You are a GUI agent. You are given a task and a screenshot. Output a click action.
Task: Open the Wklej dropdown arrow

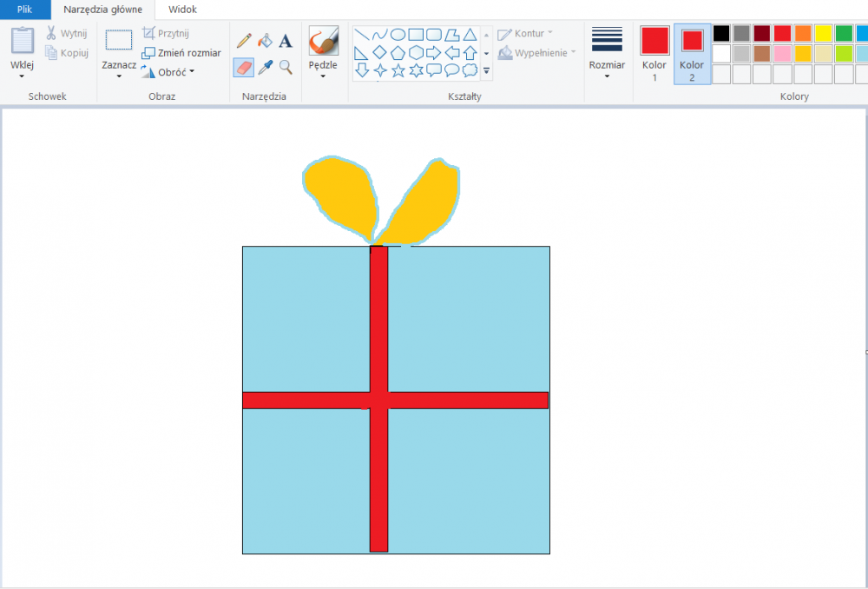tap(23, 76)
